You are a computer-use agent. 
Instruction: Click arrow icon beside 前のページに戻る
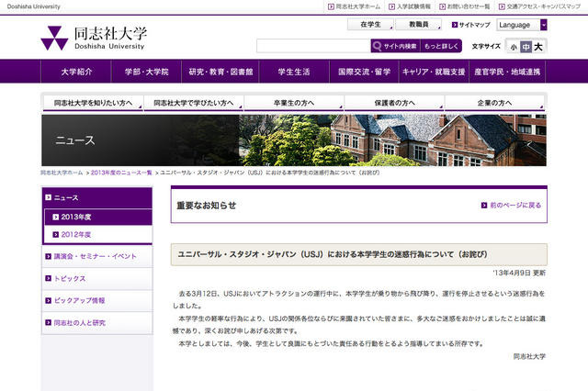tap(484, 206)
